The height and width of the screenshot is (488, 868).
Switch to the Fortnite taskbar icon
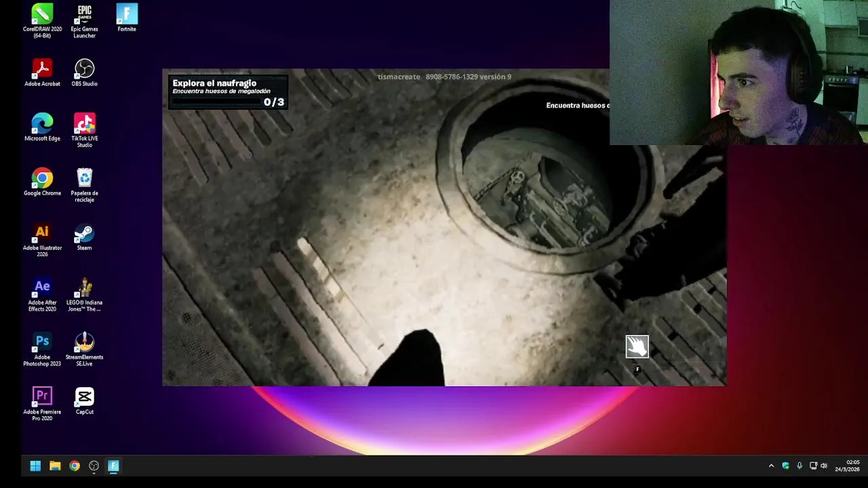pyautogui.click(x=113, y=466)
